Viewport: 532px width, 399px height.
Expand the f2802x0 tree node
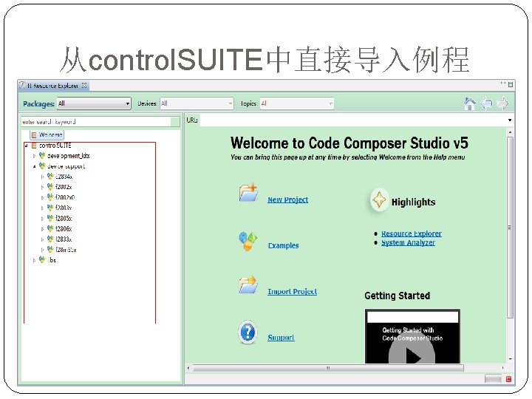pyautogui.click(x=42, y=198)
